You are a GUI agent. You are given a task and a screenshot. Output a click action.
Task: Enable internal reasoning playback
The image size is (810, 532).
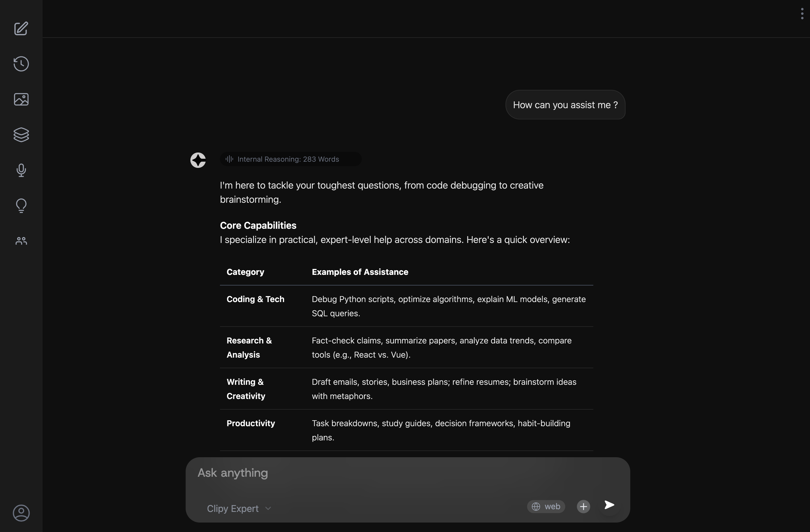pyautogui.click(x=229, y=159)
